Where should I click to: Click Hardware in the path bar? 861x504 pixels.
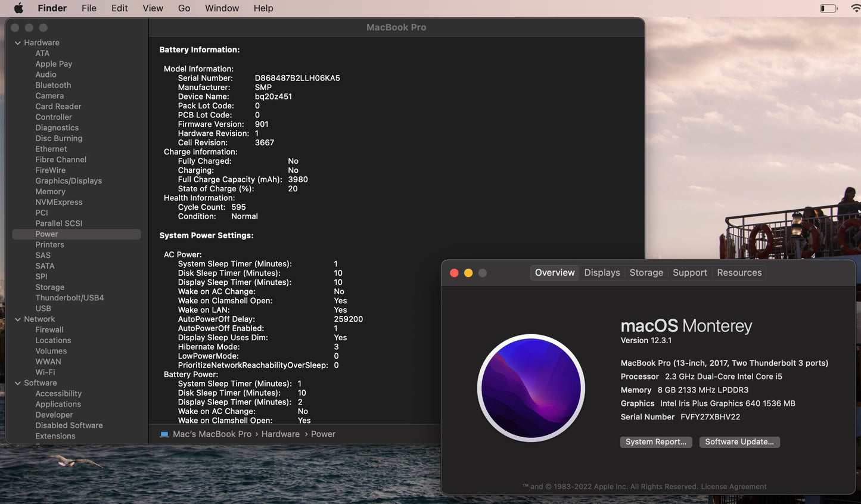[280, 434]
